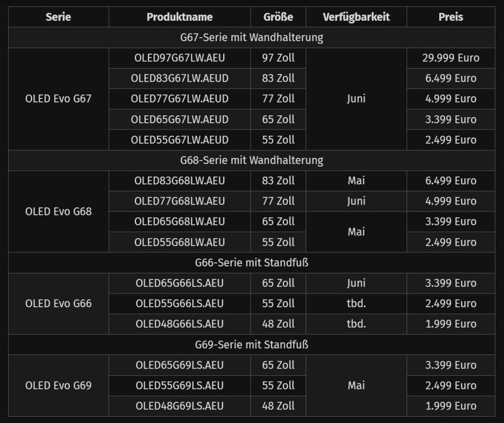
Task: Click the OLED Evo G69 series cell
Action: tap(58, 385)
